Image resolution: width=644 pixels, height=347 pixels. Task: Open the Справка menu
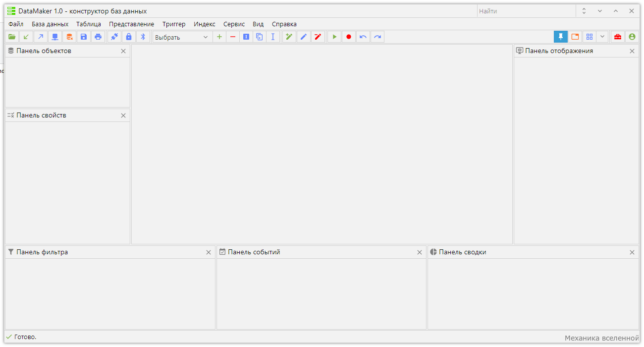click(284, 24)
